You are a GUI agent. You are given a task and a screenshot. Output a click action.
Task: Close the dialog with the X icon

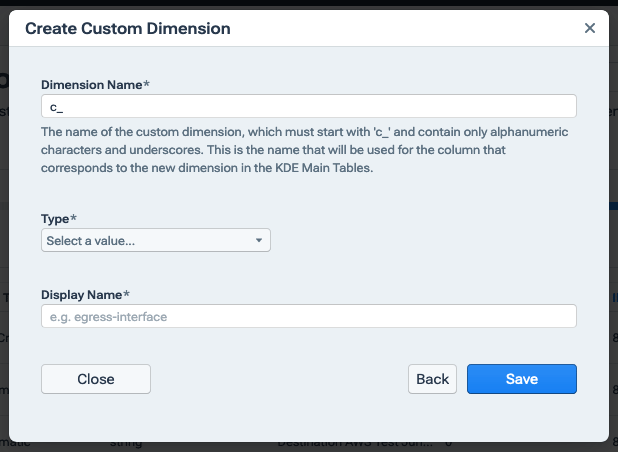pos(590,28)
